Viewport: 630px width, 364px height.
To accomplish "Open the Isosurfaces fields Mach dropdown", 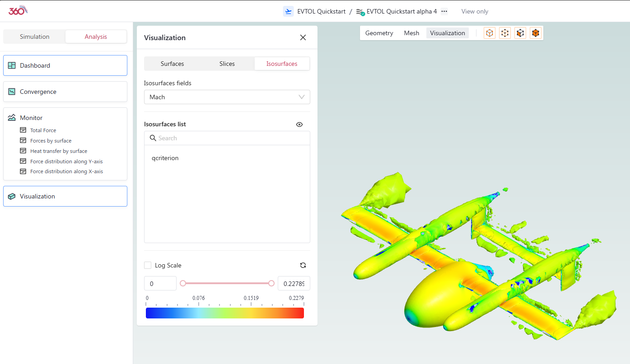I will coord(227,97).
